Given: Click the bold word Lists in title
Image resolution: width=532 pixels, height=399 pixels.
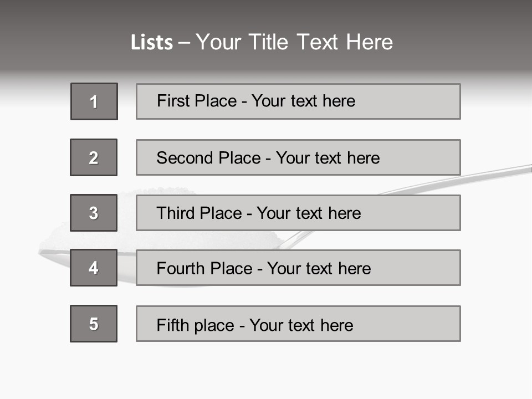Looking at the screenshot, I should pyautogui.click(x=151, y=43).
